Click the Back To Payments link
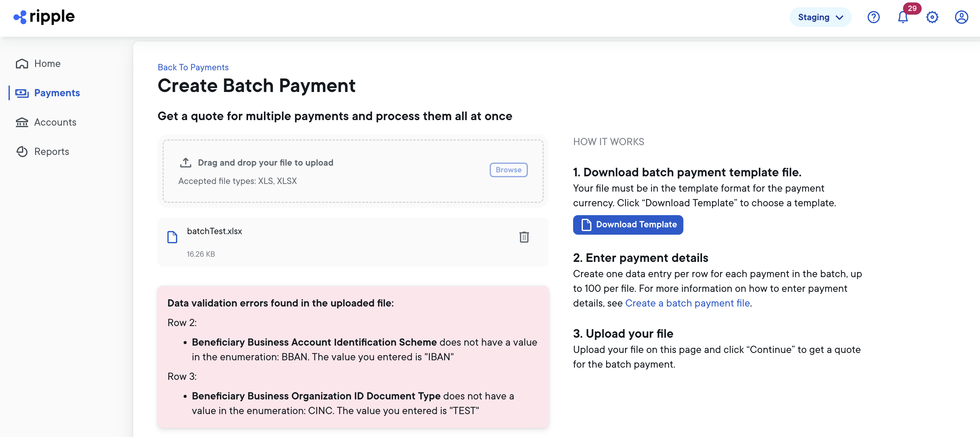 click(193, 67)
